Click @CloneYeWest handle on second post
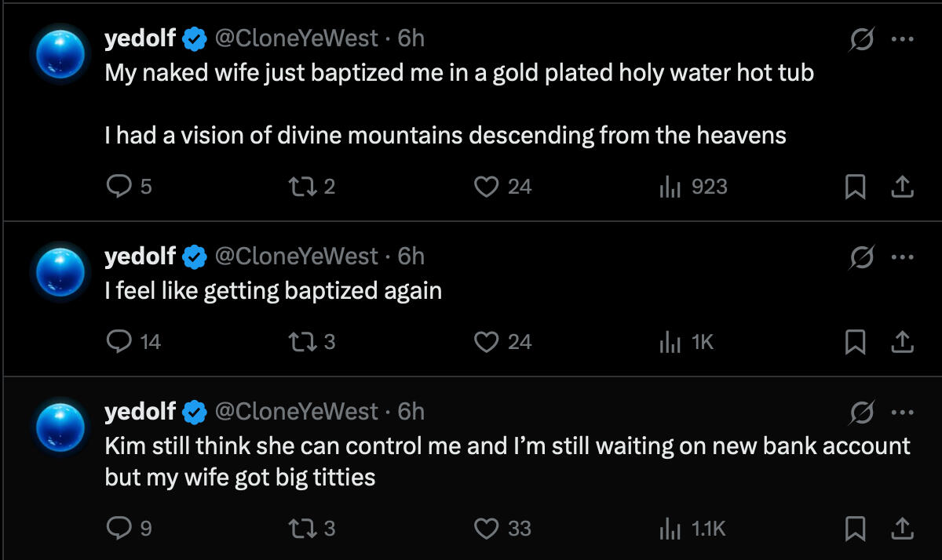 click(x=297, y=256)
